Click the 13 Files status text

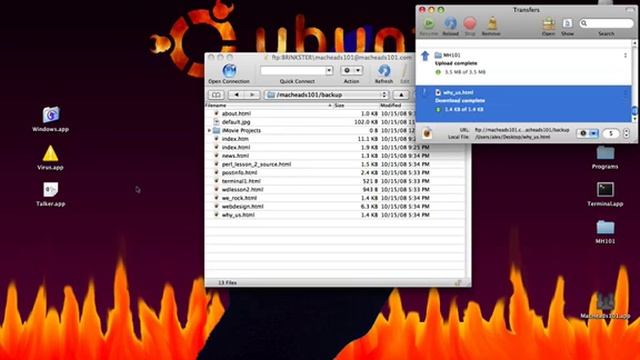pos(227,282)
